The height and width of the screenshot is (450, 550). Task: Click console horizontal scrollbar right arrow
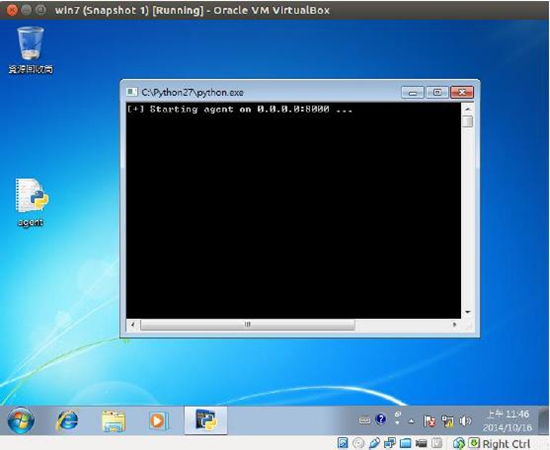455,325
